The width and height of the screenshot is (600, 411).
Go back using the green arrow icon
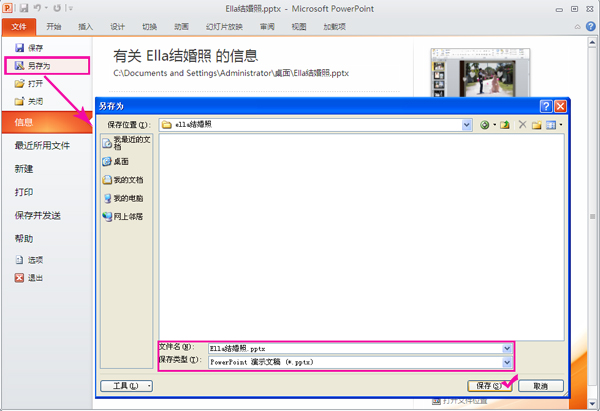(x=484, y=125)
